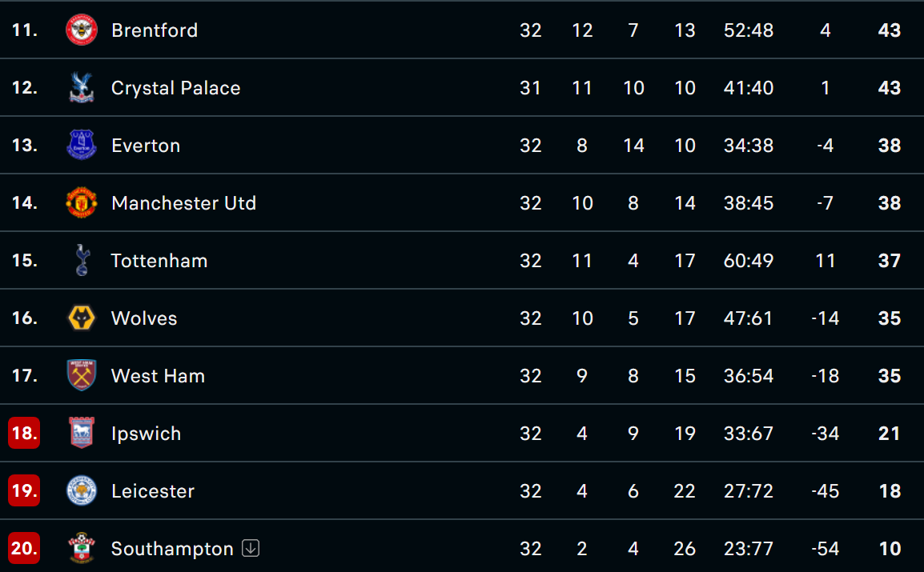Click the Everton club crest

pyautogui.click(x=82, y=145)
